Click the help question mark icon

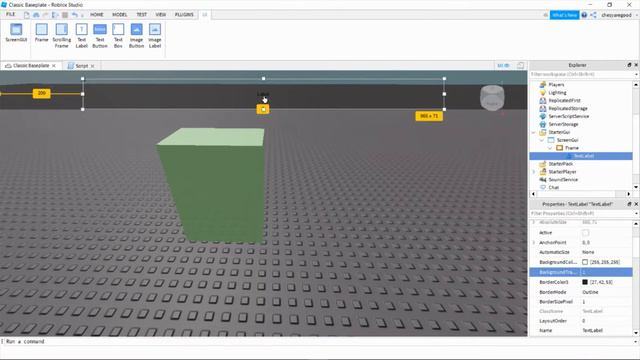click(584, 15)
